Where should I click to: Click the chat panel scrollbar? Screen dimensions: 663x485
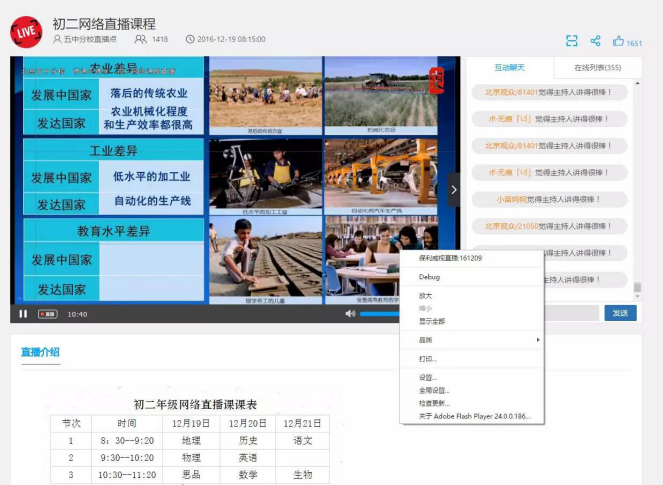pos(637,287)
